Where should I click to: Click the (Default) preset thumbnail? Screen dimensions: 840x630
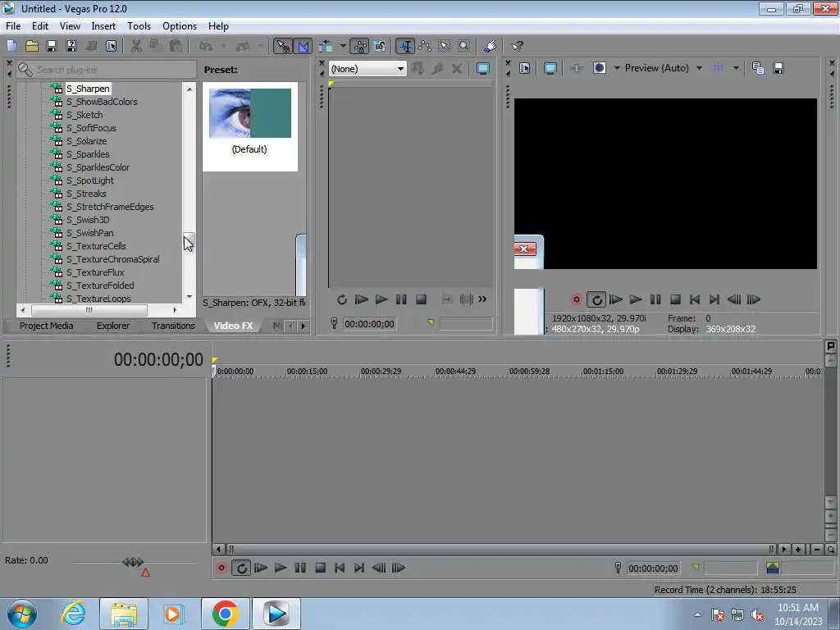(249, 113)
